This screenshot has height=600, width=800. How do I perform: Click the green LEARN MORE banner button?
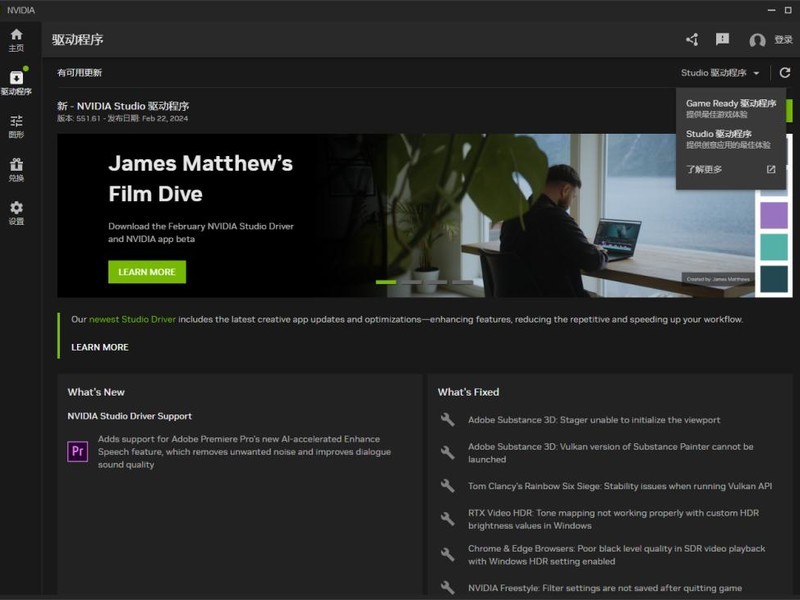[x=147, y=272]
